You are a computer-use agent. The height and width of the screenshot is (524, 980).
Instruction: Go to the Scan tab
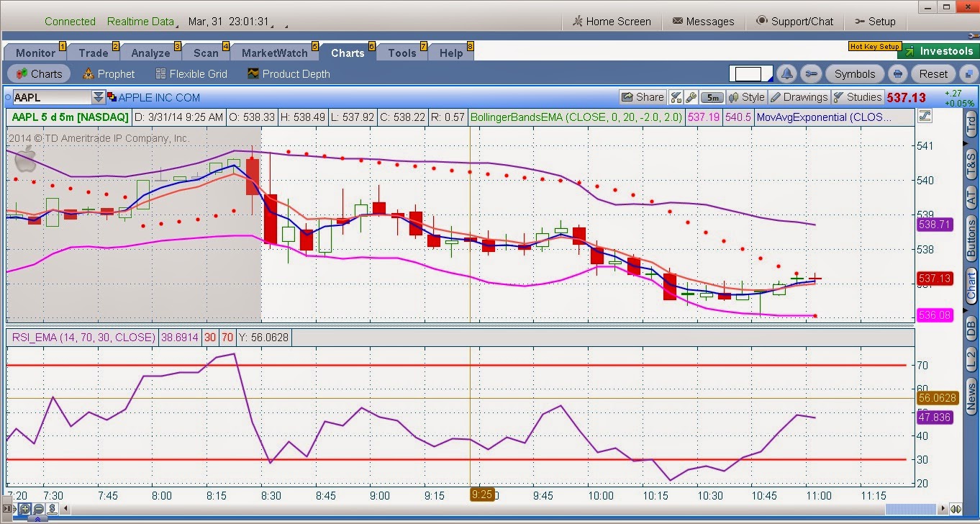click(206, 53)
